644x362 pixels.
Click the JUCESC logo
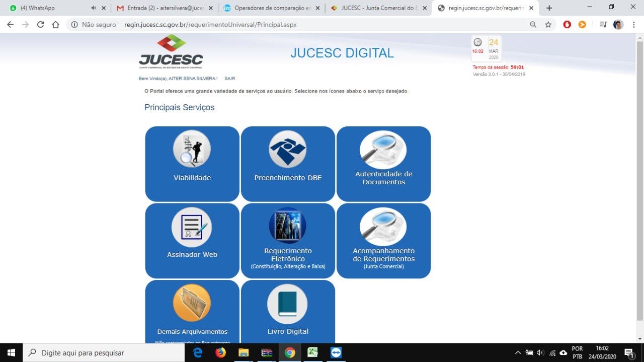tap(171, 52)
